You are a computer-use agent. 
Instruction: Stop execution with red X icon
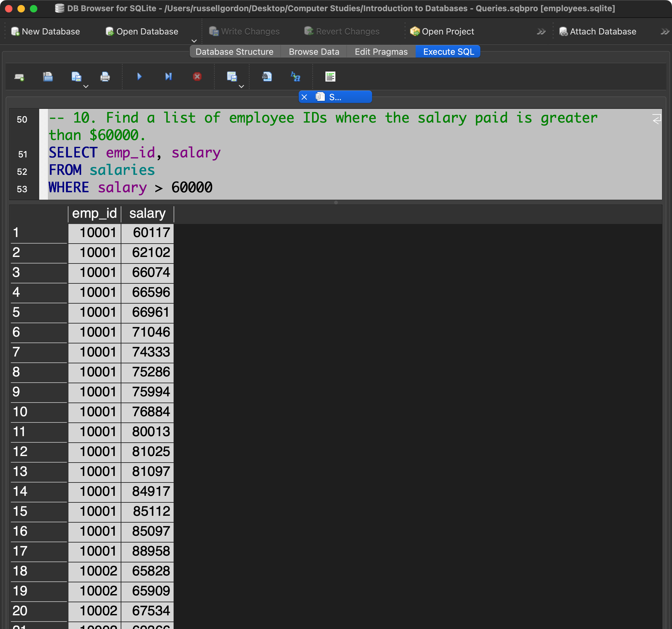197,77
